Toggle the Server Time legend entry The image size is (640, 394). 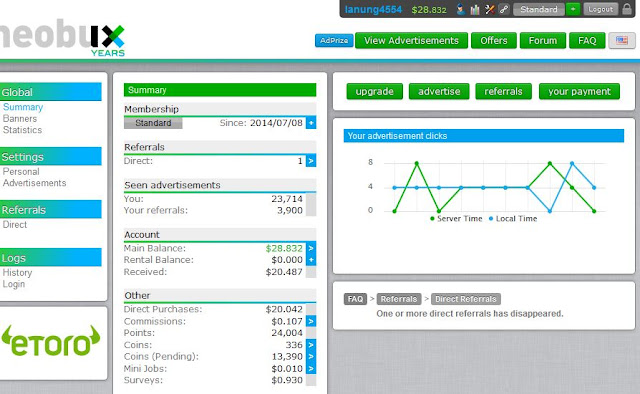point(456,219)
